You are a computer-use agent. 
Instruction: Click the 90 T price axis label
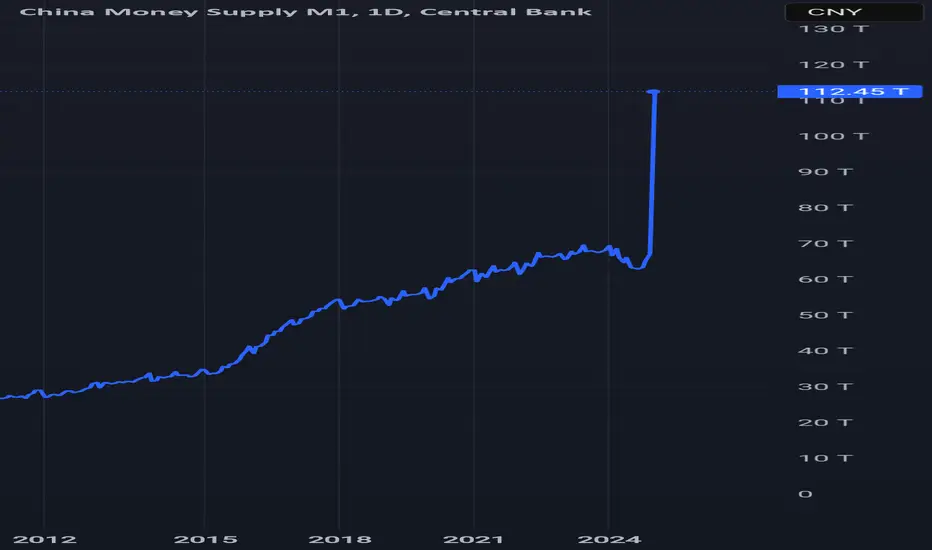(826, 172)
